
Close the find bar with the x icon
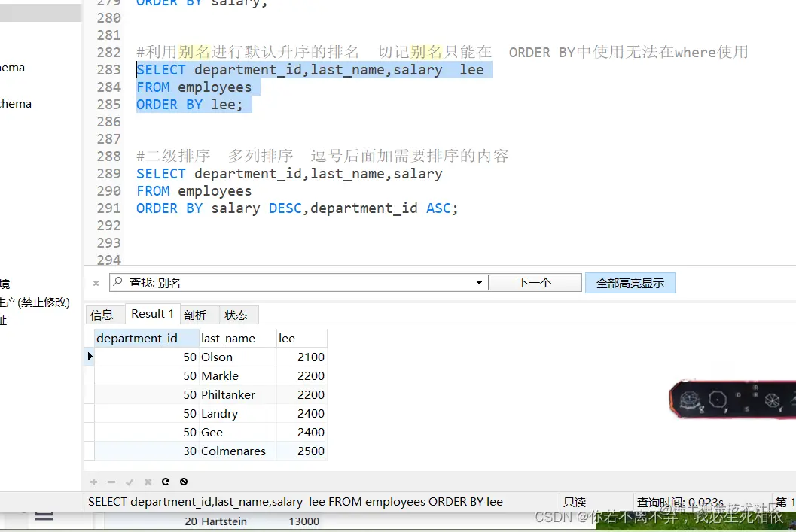pos(96,284)
